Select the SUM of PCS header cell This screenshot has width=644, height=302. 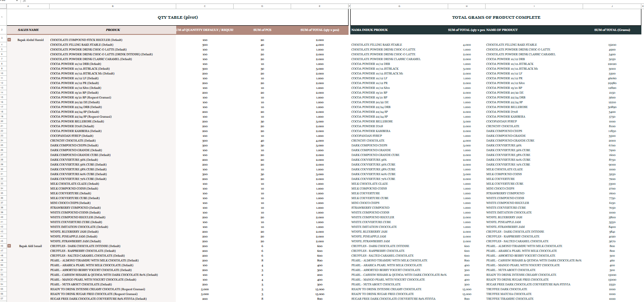click(262, 30)
